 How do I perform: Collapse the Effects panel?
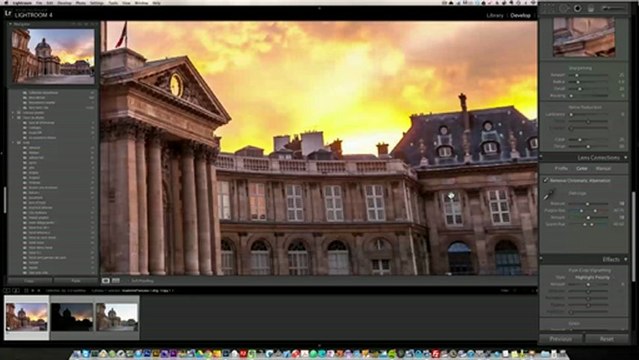(x=626, y=259)
